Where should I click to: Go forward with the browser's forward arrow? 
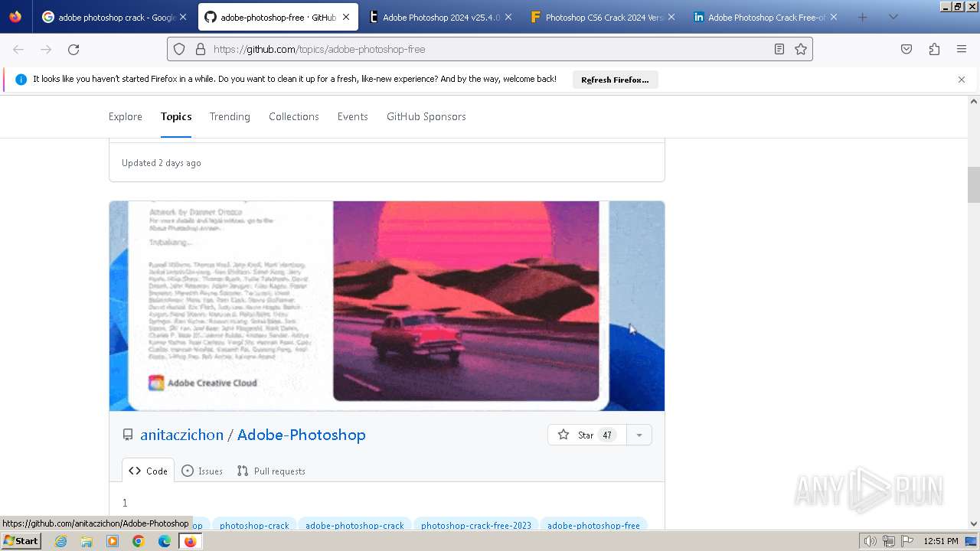(x=46, y=49)
